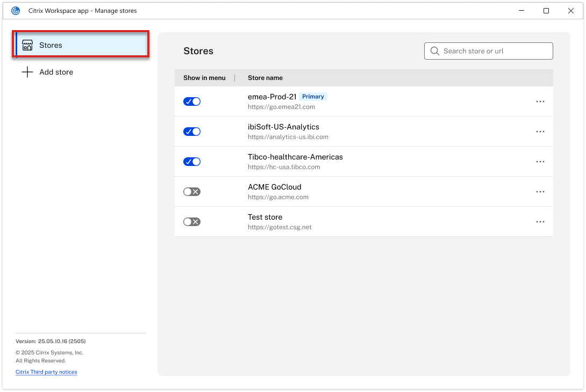Turn off ibiSoft-US-Analytics menu toggle

click(192, 132)
